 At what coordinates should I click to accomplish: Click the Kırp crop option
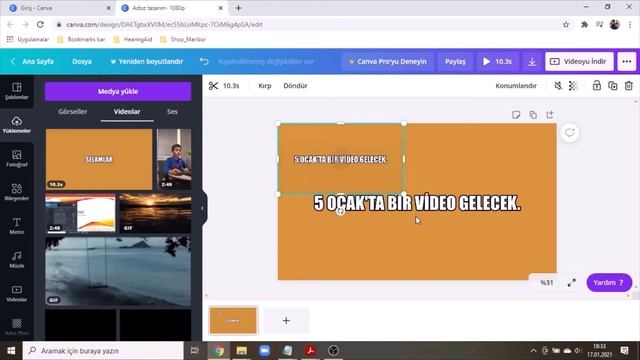click(x=265, y=86)
